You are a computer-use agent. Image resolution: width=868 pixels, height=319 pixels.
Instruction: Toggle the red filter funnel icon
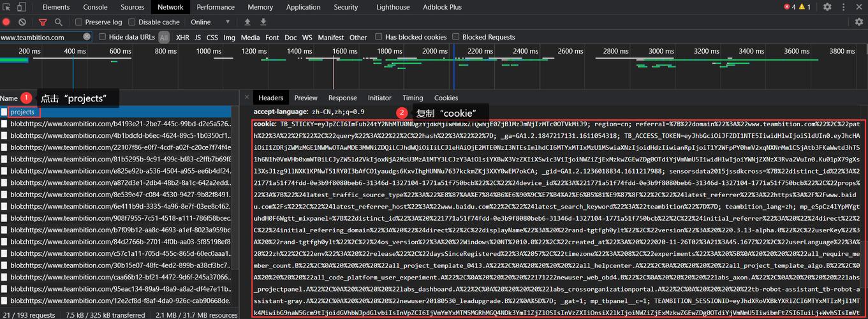pos(43,22)
